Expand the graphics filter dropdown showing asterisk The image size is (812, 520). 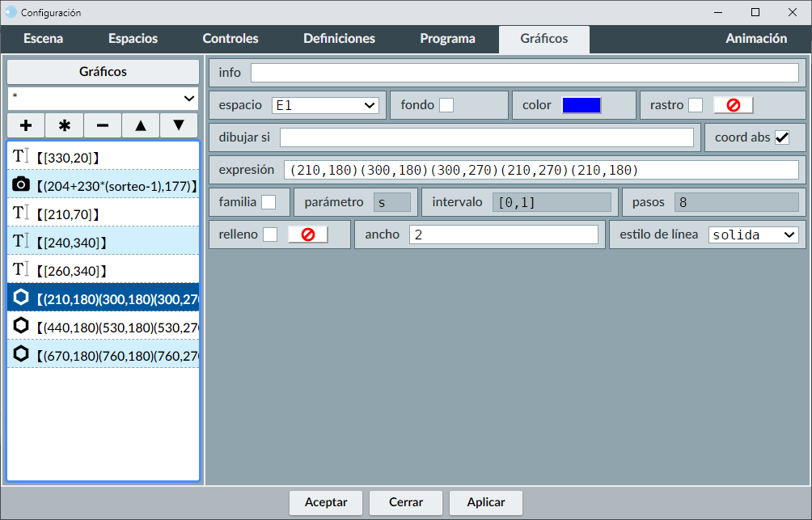click(104, 98)
